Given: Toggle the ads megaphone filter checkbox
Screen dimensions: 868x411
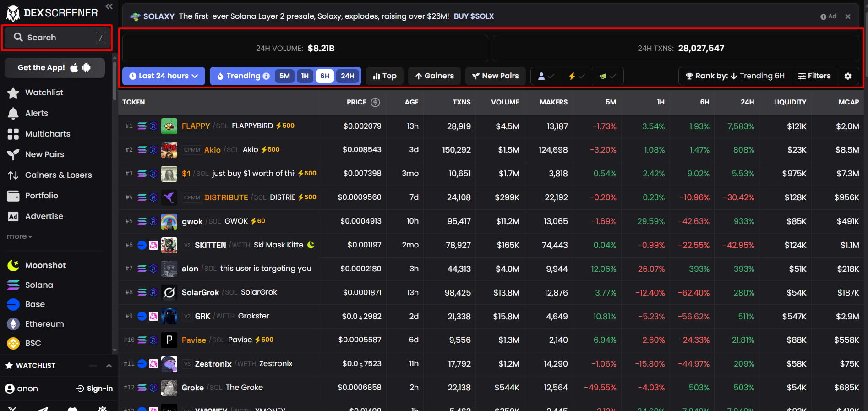Looking at the screenshot, I should click(x=608, y=76).
